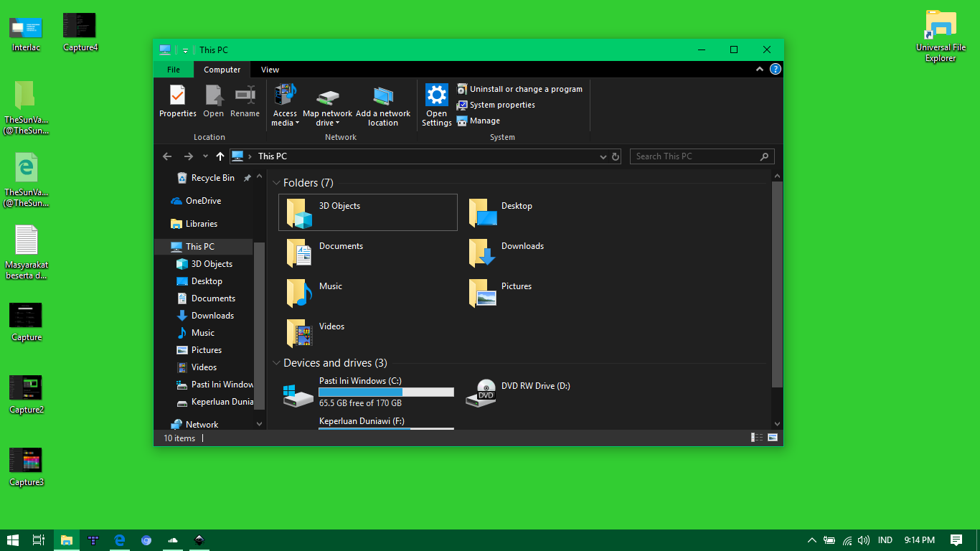The height and width of the screenshot is (551, 980).
Task: Switch to large thumbnails view in status bar
Action: click(x=773, y=438)
